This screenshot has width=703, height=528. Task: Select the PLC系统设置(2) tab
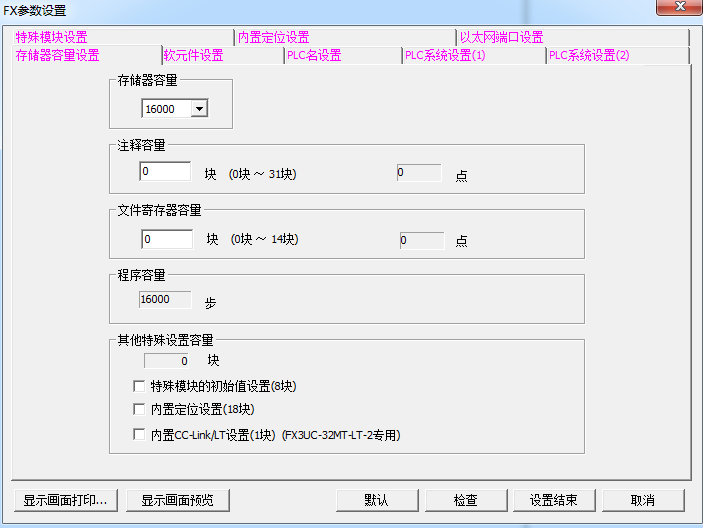pos(589,55)
